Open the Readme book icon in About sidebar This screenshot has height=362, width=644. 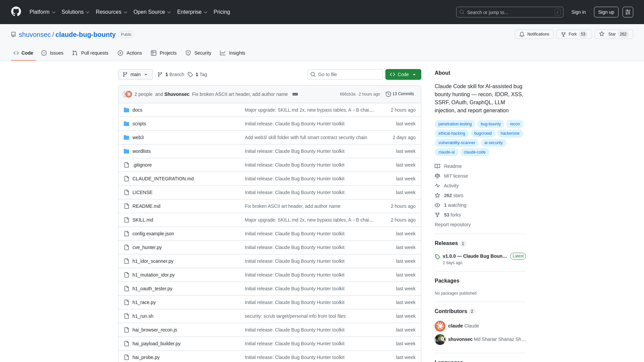(x=437, y=166)
